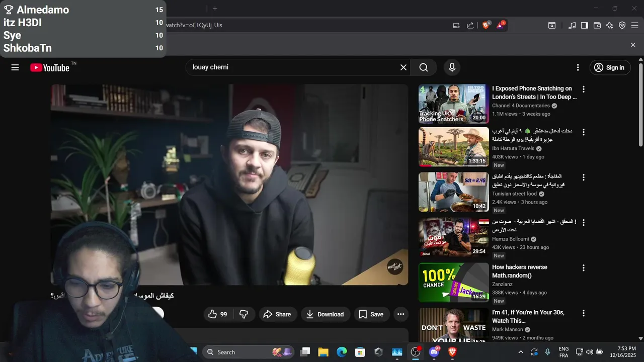Screen dimensions: 644x362
Task: Open title I'm 41, if You're In Your 30s
Action: [x=528, y=316]
